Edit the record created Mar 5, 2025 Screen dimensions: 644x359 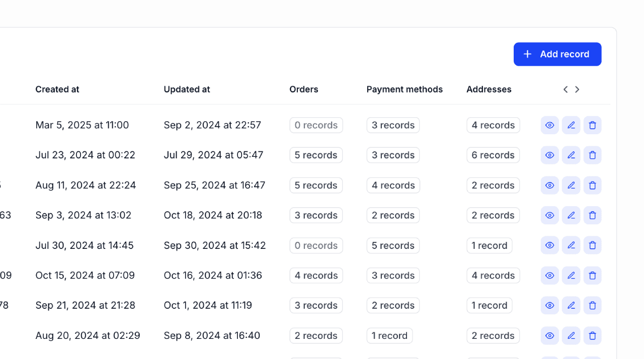tap(571, 125)
